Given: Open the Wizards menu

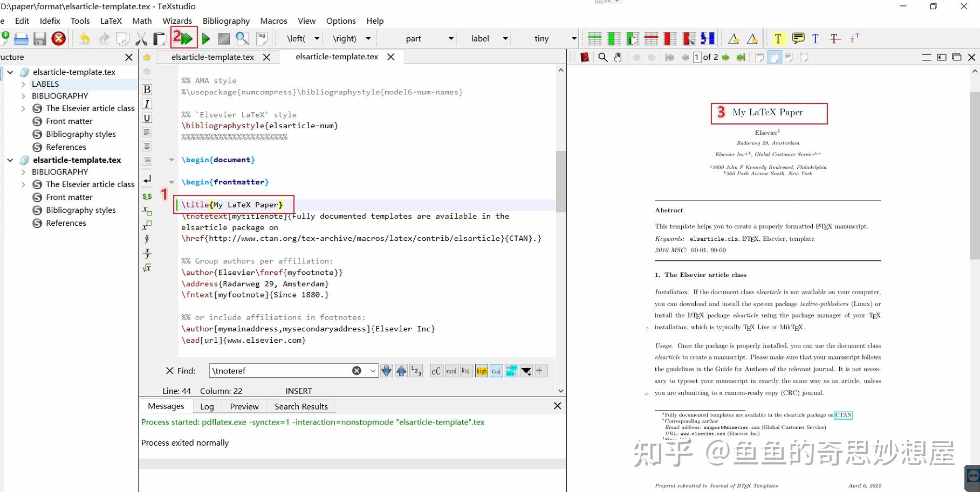Looking at the screenshot, I should [177, 20].
